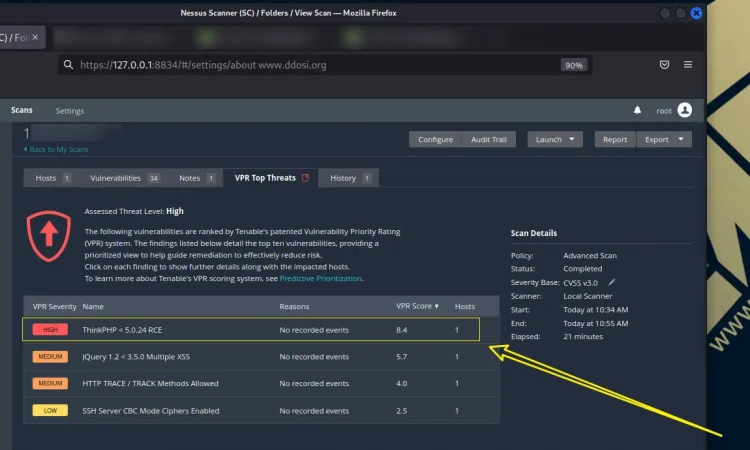
Task: Click the yellow LOW severity badge
Action: [x=50, y=410]
